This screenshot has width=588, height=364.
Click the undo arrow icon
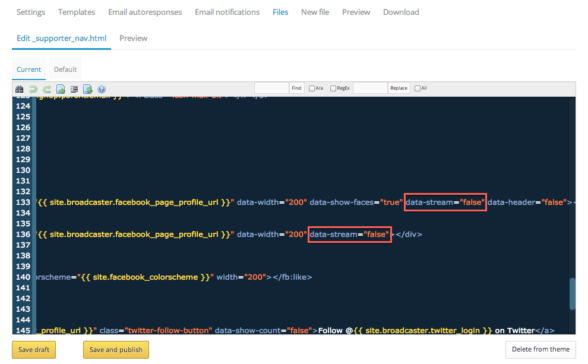(x=33, y=89)
